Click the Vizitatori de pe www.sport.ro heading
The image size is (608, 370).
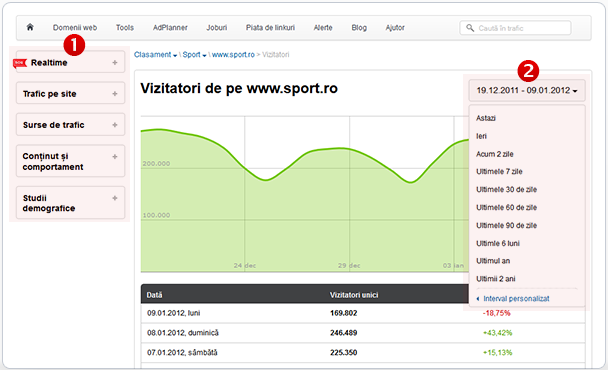(239, 88)
